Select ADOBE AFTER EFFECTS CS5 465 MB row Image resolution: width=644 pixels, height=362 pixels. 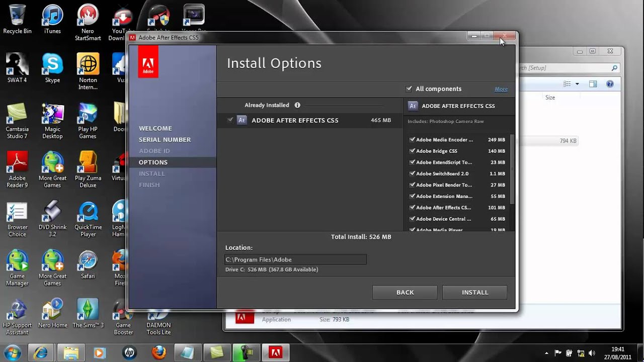(310, 120)
